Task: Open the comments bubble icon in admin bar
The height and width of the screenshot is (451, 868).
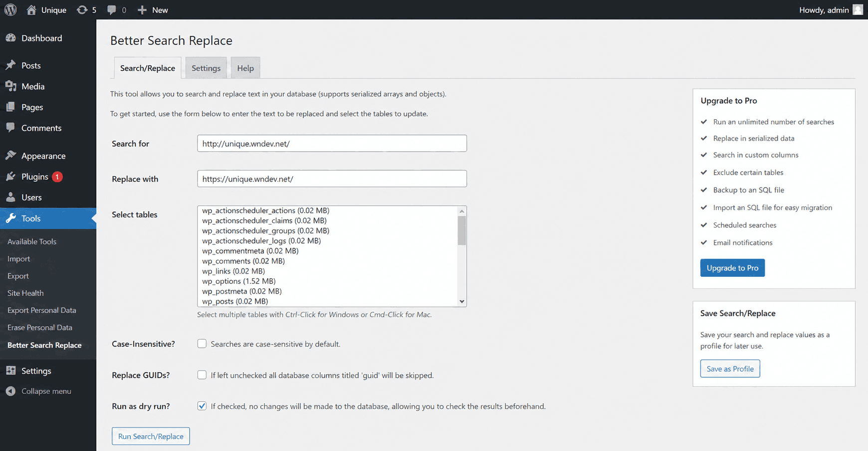Action: click(x=112, y=10)
